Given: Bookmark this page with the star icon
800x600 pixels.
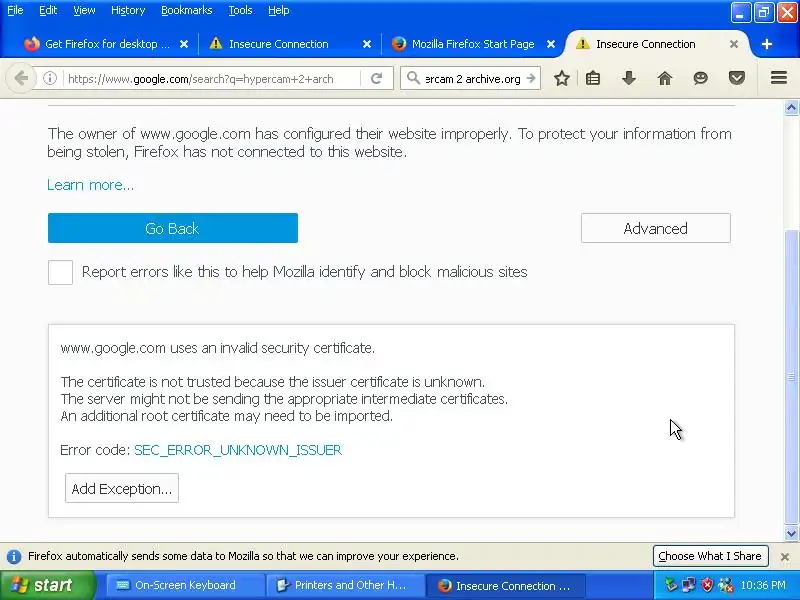Looking at the screenshot, I should [x=562, y=79].
